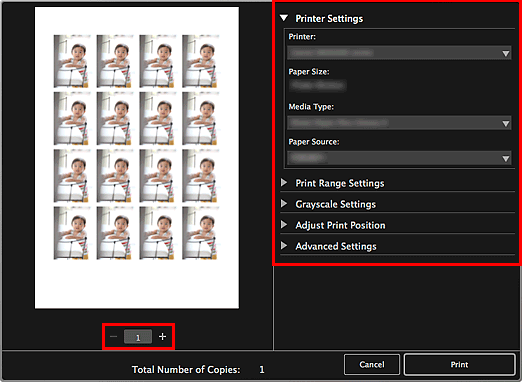This screenshot has width=522, height=382.
Task: Increase copies with the plus button
Action: 162,337
